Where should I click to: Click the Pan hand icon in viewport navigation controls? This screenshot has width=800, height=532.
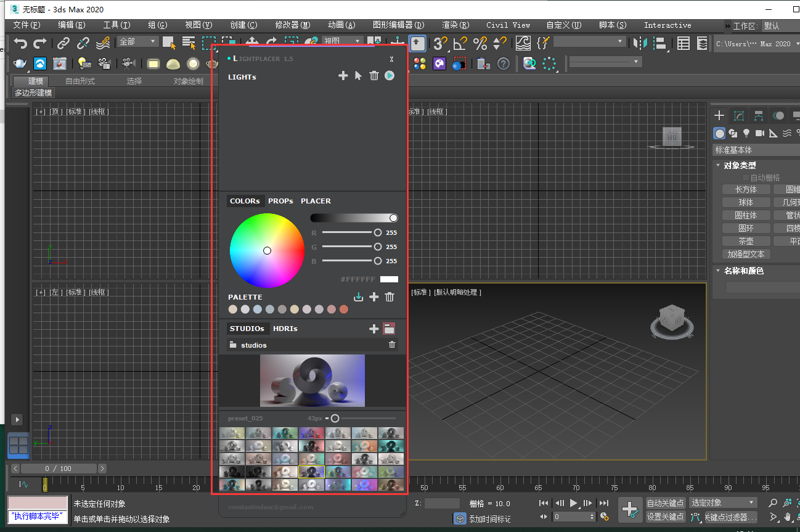tap(787, 517)
